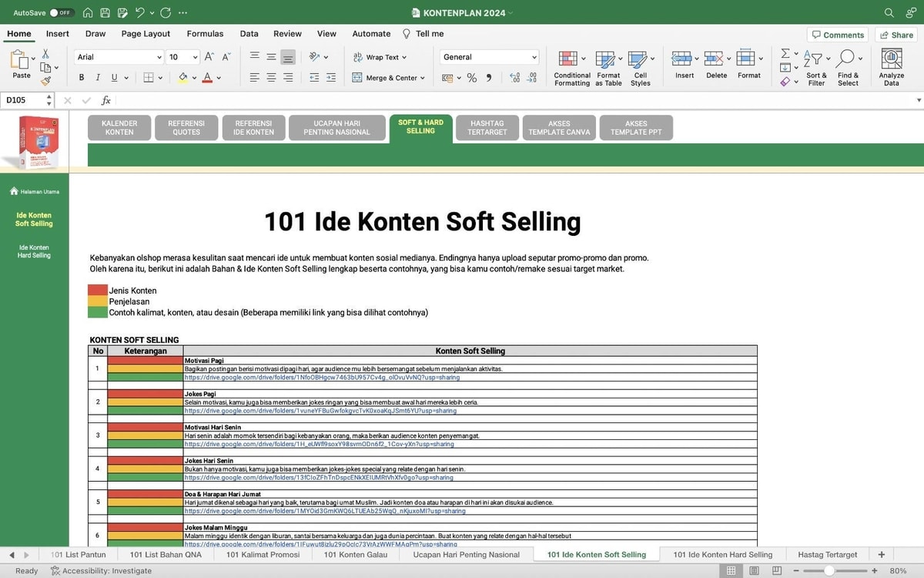Expand the Orientation dropdown arrow

pos(326,57)
